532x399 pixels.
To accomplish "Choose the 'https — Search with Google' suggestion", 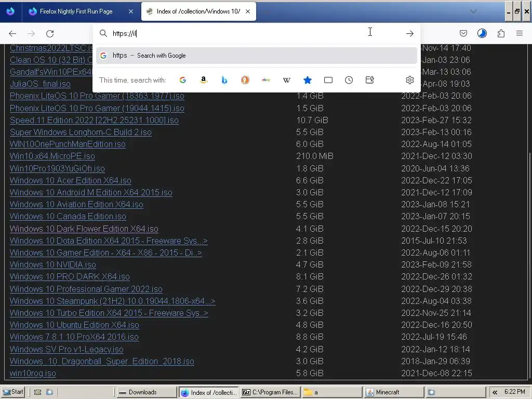I will click(x=257, y=56).
